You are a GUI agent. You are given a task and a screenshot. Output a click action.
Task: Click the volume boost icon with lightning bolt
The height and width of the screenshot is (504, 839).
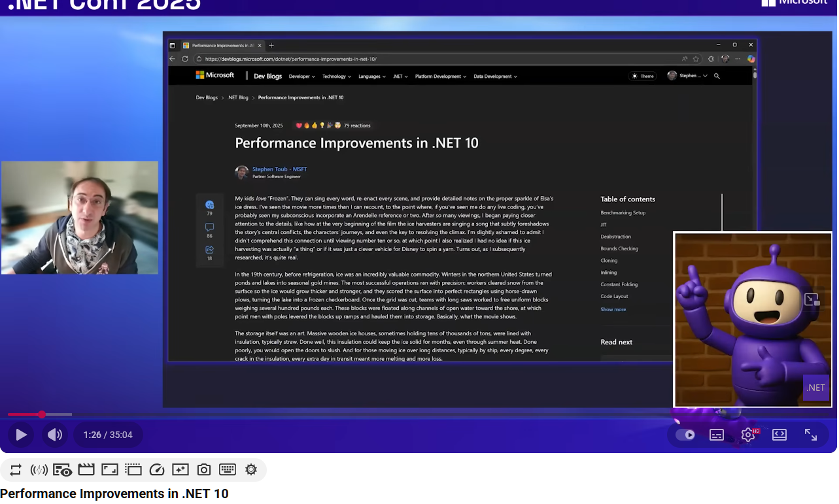point(39,469)
